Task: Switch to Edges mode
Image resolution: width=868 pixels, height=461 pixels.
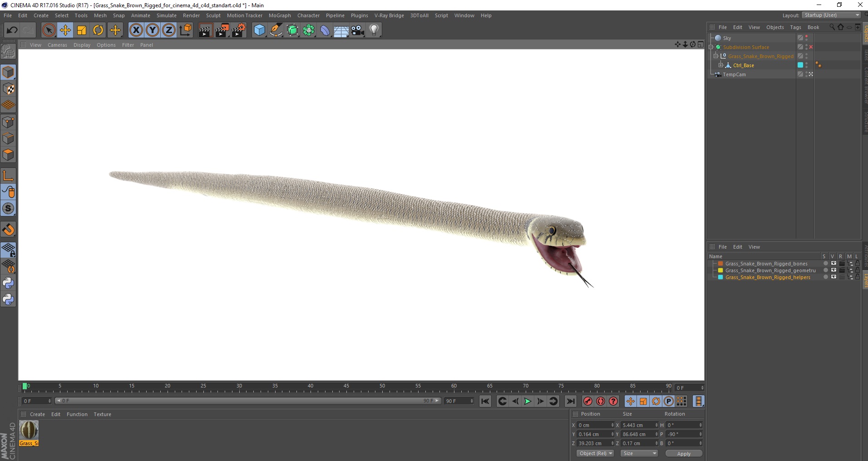Action: coord(8,138)
